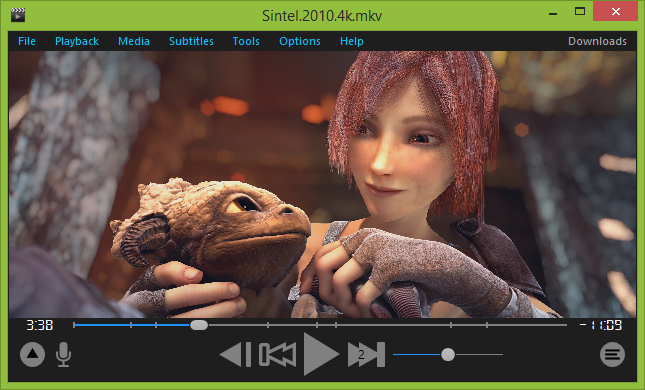Click the eject/open media triangle button
Viewport: 645px width, 390px height.
[x=32, y=354]
